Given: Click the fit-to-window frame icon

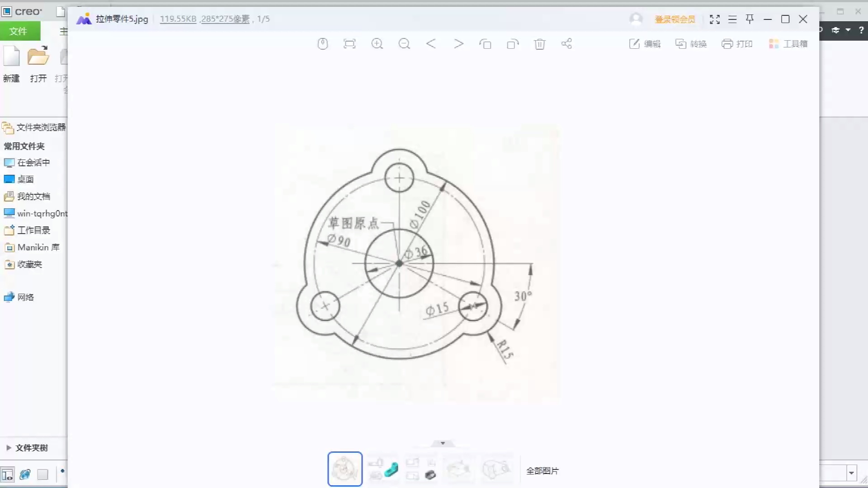Looking at the screenshot, I should [349, 44].
